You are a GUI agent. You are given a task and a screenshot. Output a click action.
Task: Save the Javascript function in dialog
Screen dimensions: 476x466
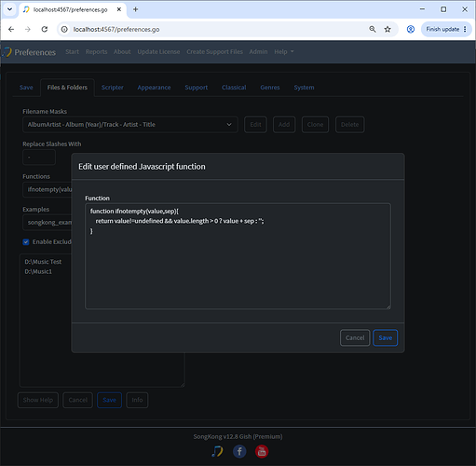pyautogui.click(x=385, y=337)
